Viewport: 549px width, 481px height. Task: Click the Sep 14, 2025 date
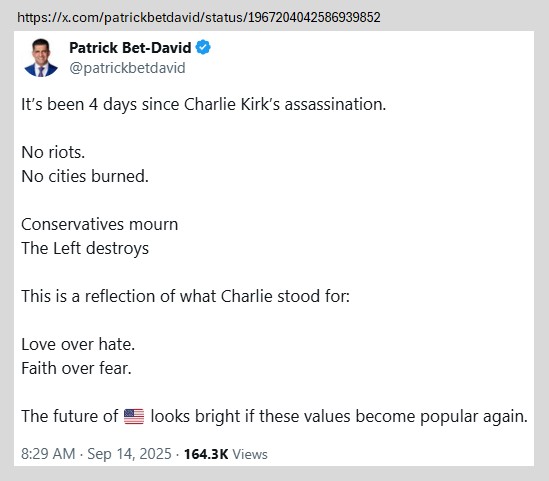click(x=129, y=454)
